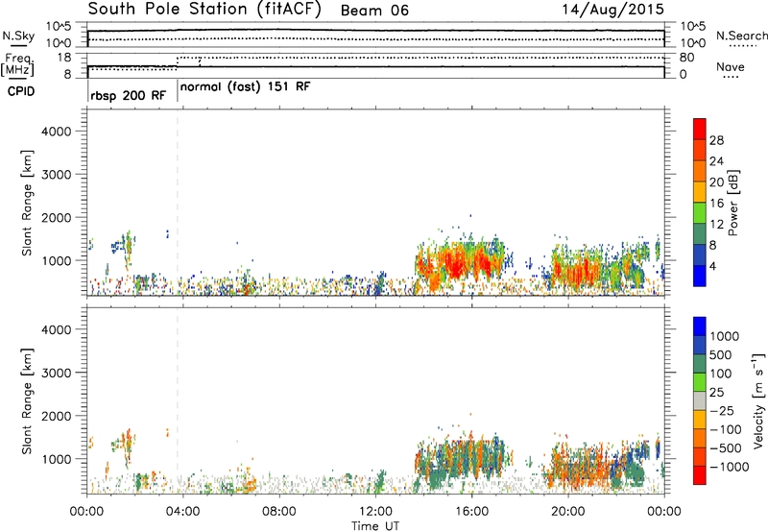Pick the bright blue top of velocity colorbar
Screen dimensions: 768x532
click(x=700, y=326)
